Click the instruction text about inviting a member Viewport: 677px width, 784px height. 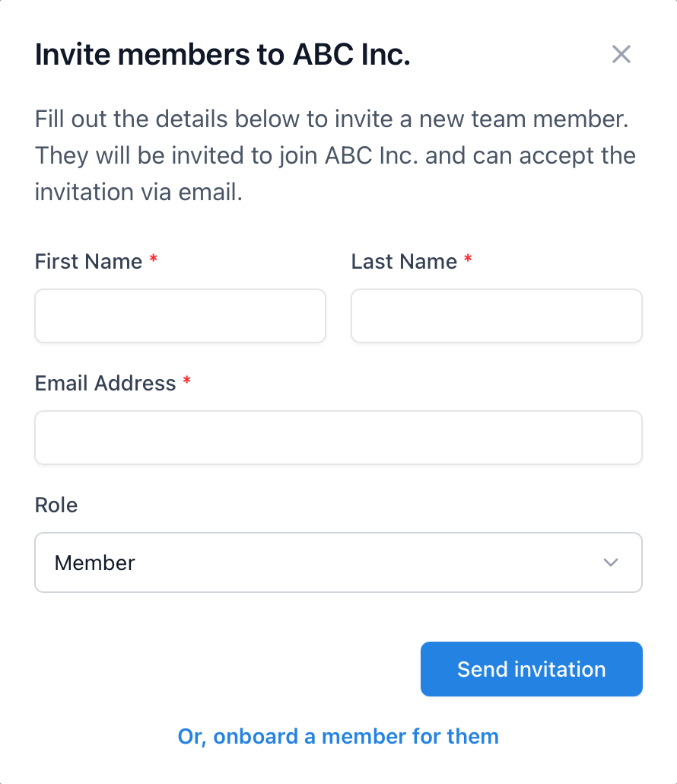[x=335, y=155]
